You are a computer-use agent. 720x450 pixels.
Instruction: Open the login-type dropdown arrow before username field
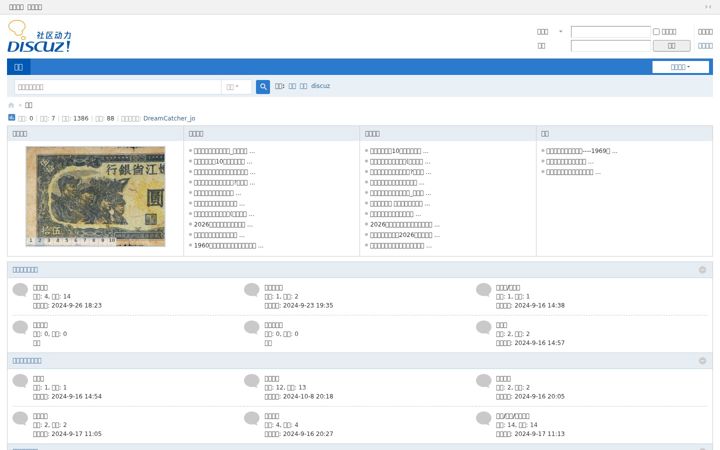tap(560, 32)
